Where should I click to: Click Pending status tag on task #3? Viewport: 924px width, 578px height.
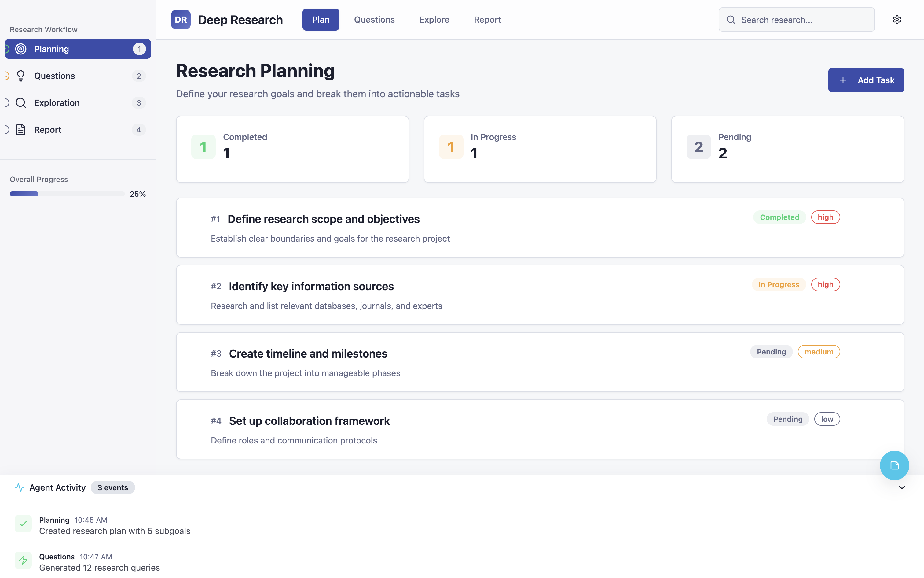tap(771, 352)
